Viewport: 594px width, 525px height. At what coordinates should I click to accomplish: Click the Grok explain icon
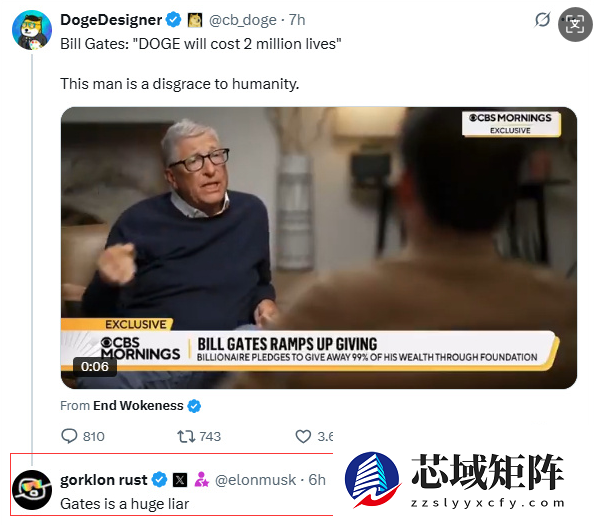coord(542,20)
